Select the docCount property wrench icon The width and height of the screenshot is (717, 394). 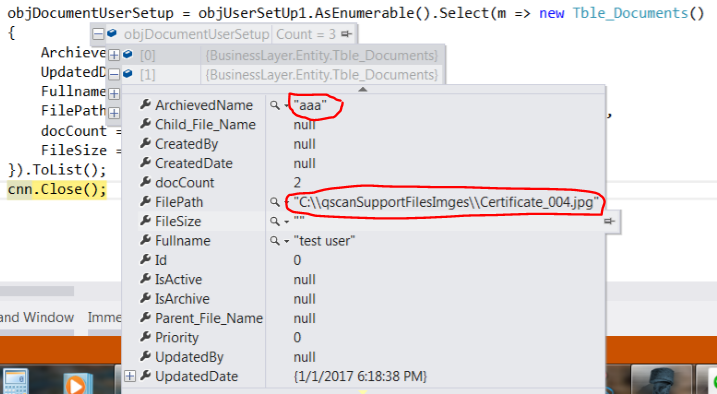145,182
